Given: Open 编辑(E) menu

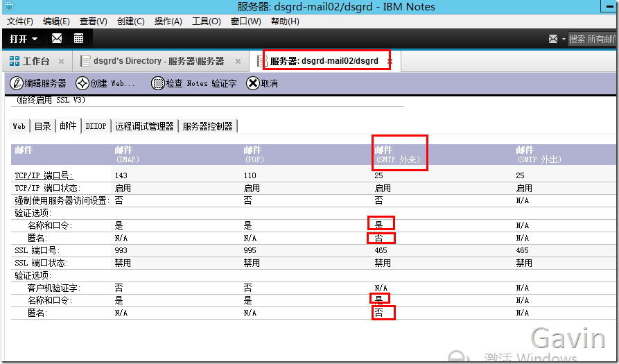Looking at the screenshot, I should tap(56, 21).
